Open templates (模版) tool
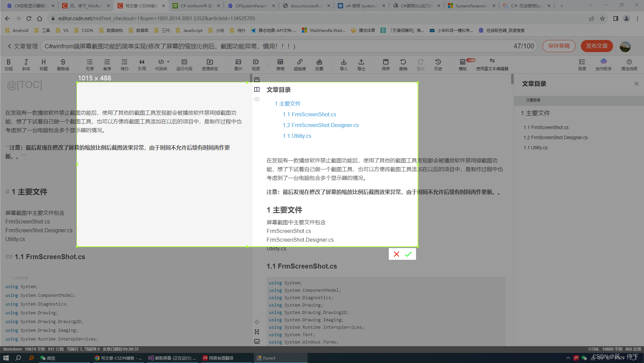Viewport: 644px width, 363px height. [x=463, y=65]
